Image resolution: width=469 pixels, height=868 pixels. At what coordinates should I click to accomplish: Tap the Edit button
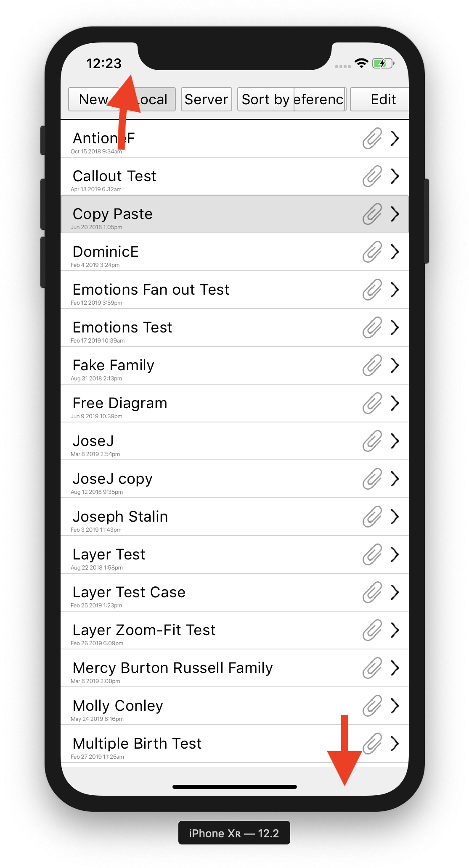[383, 100]
